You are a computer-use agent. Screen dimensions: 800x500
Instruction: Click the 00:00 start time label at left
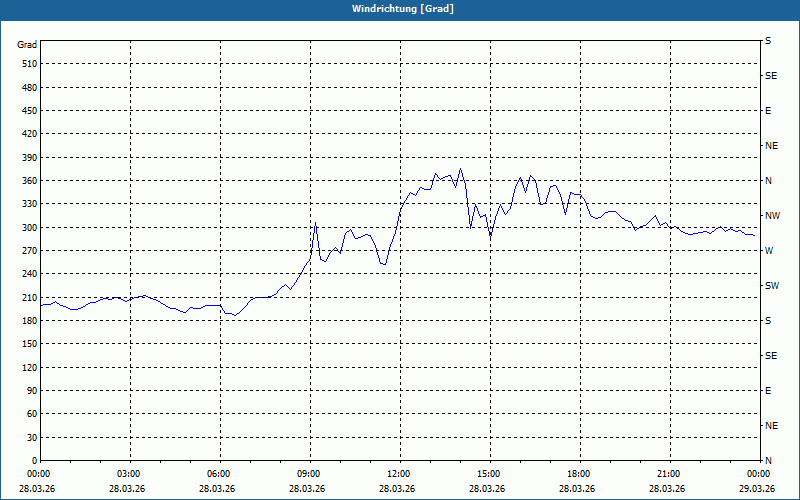[38, 474]
